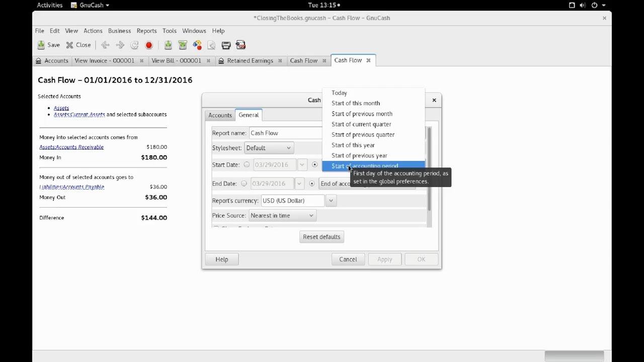The width and height of the screenshot is (644, 362).
Task: Click the Back arrow toolbar icon
Action: [105, 45]
